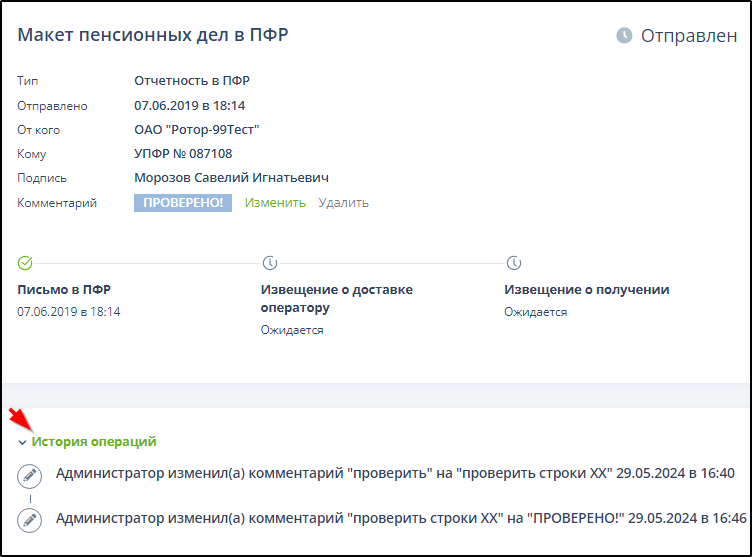
Task: Click sender name ОАО "Ротор-99Тест"
Action: 197,130
